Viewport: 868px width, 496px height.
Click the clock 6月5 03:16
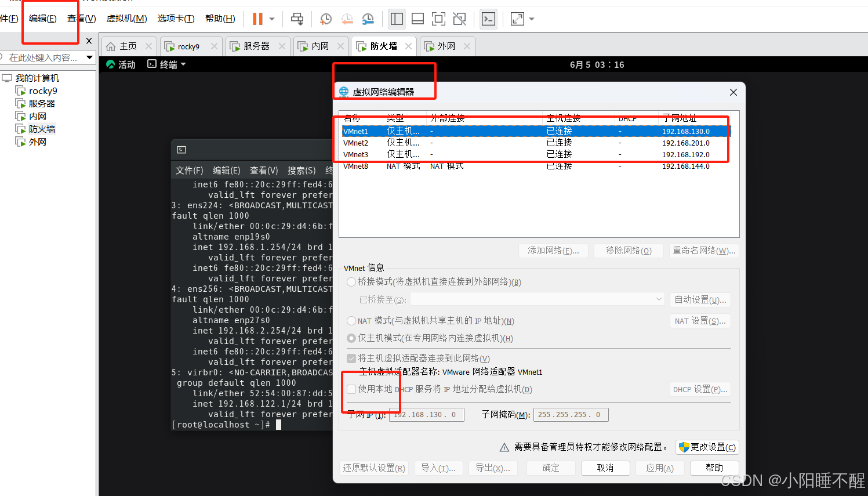597,64
